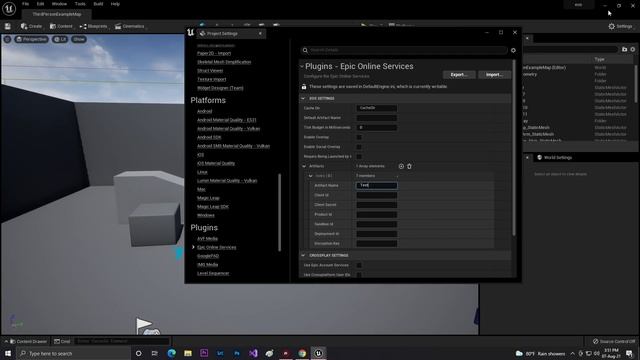Toggle Use Epic Account Services checkbox
Screen dimensions: 640x360
[359, 265]
